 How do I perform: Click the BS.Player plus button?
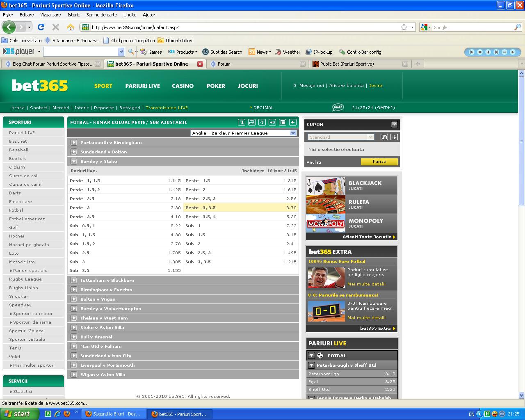[x=512, y=52]
